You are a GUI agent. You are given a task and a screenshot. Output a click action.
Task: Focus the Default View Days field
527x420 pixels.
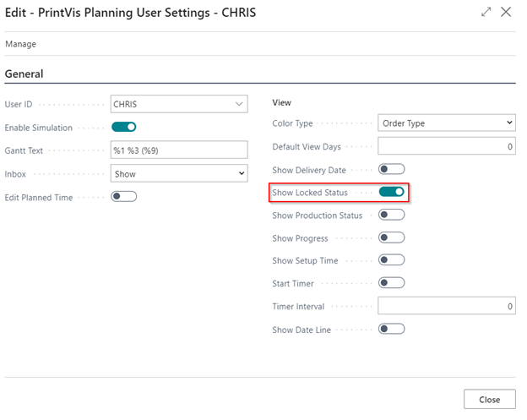[447, 146]
